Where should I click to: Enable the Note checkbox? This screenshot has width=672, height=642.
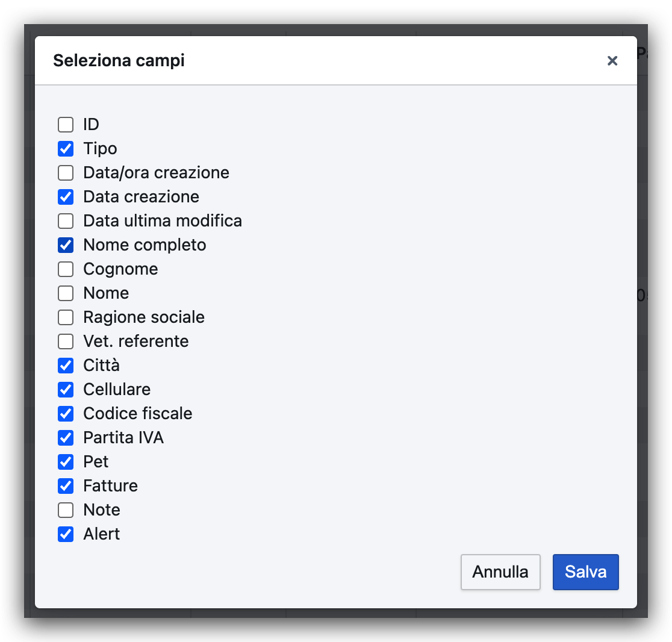pyautogui.click(x=66, y=510)
